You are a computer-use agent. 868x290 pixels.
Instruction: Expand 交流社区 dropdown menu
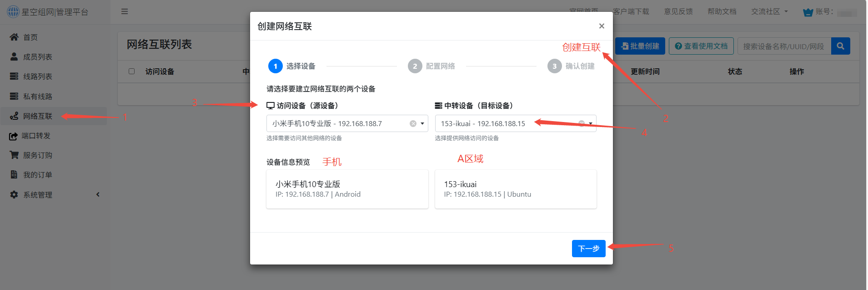(769, 11)
